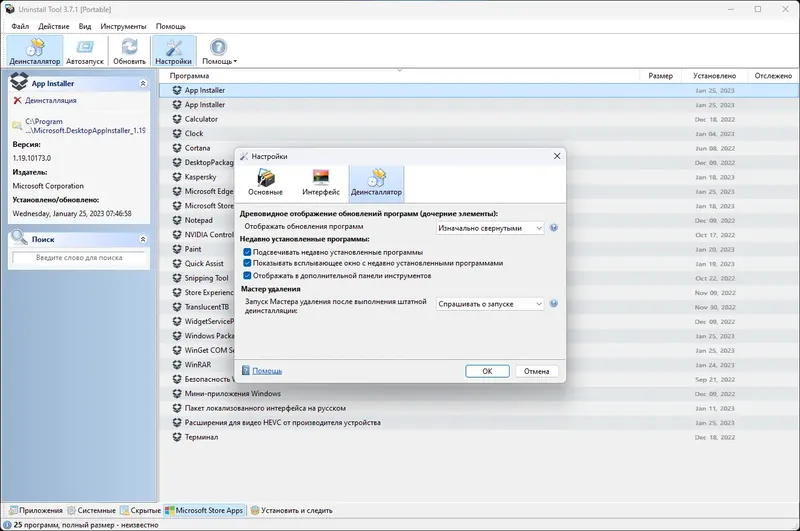Click Microsoft Store row icon
The width and height of the screenshot is (800, 531).
(177, 206)
